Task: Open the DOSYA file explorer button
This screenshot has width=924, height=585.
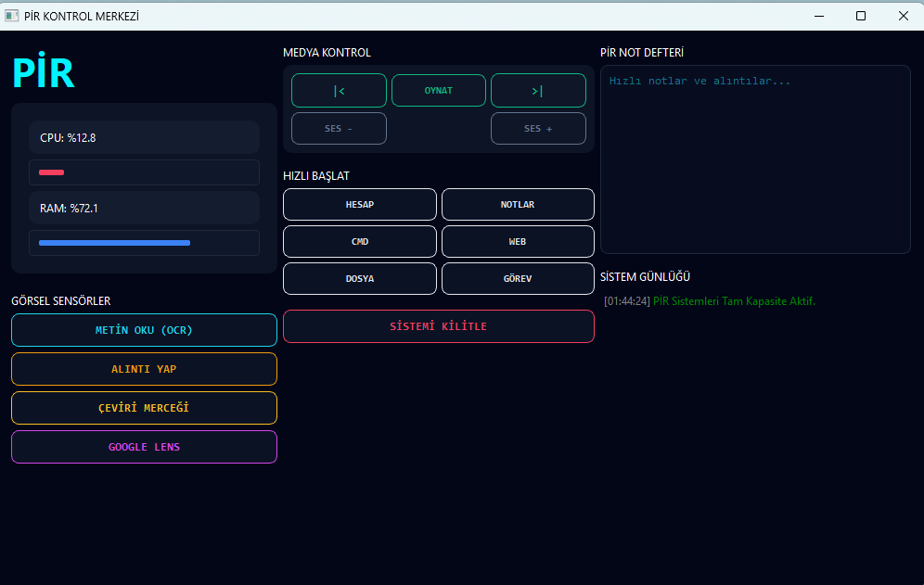Action: pos(359,279)
